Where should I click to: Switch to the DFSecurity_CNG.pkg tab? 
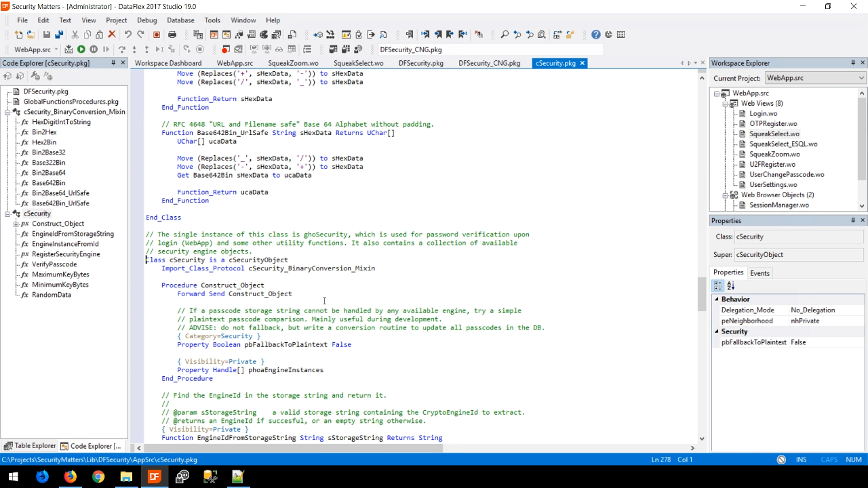click(489, 63)
